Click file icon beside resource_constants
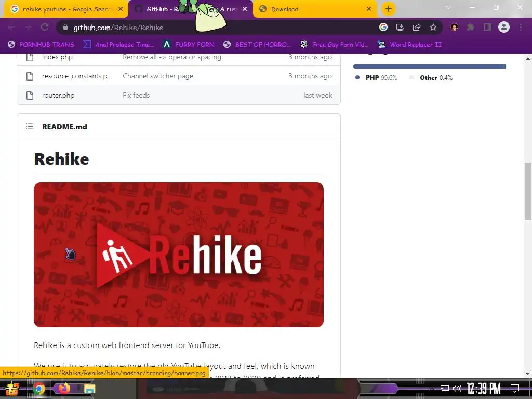The image size is (532, 399). (x=30, y=76)
